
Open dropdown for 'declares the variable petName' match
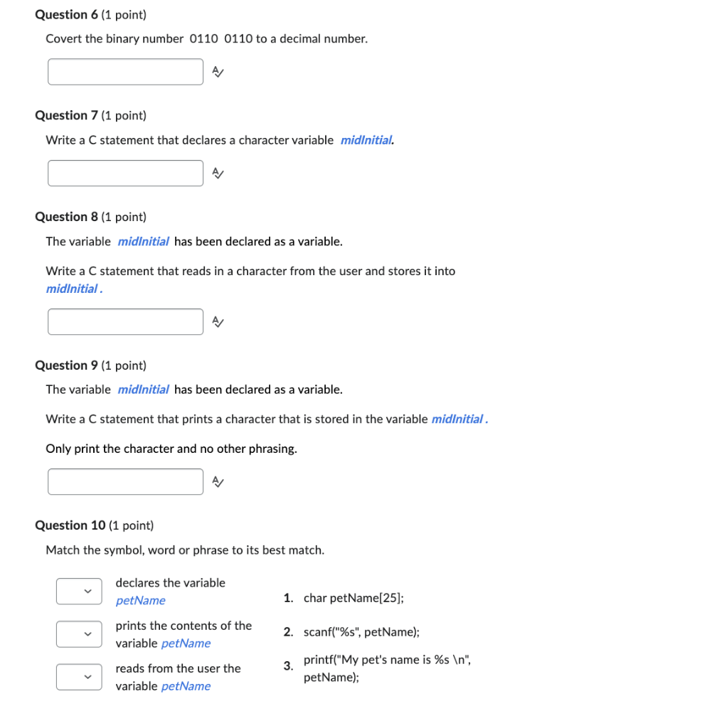tap(79, 591)
